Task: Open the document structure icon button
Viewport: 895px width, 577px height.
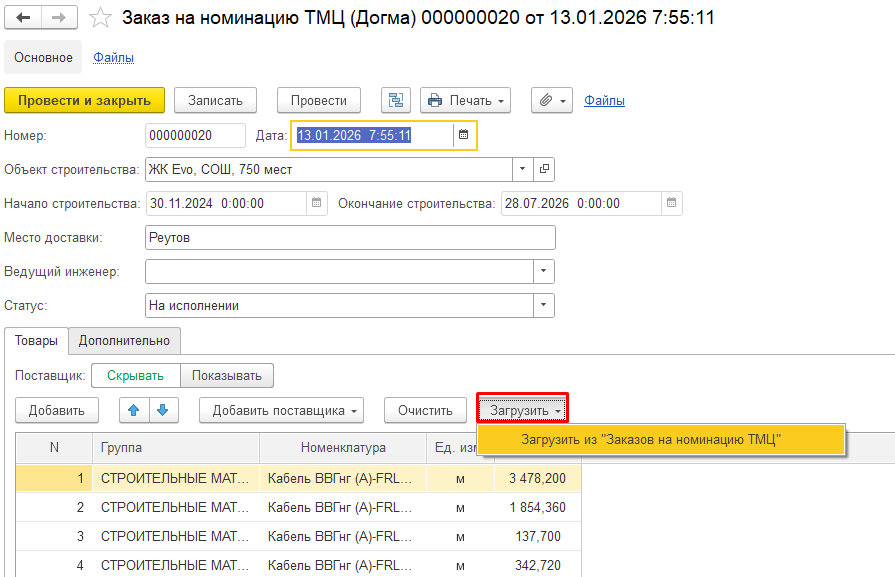Action: click(x=397, y=100)
